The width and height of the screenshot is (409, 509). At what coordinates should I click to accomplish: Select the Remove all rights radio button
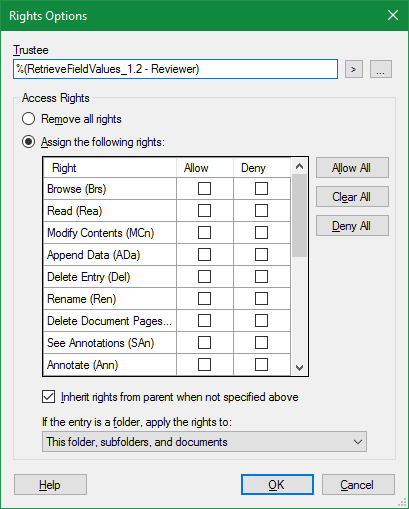pos(28,119)
